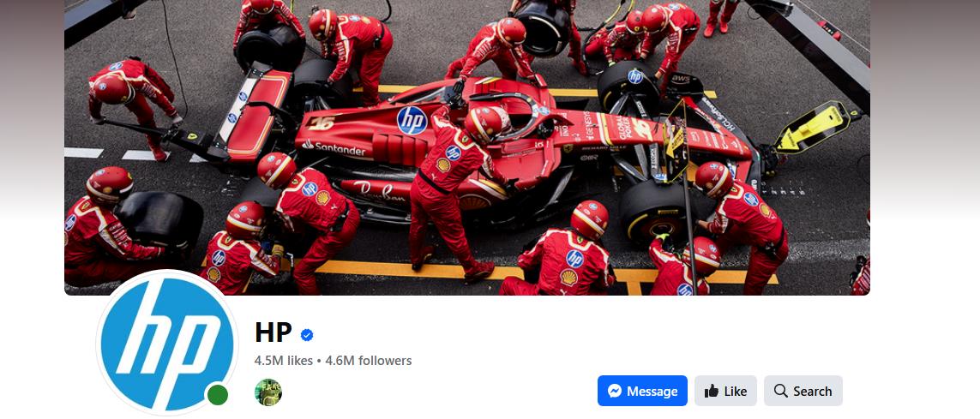Viewport: 980px width, 419px height.
Task: Click the magnifying glass icon beside Search
Action: [x=780, y=391]
